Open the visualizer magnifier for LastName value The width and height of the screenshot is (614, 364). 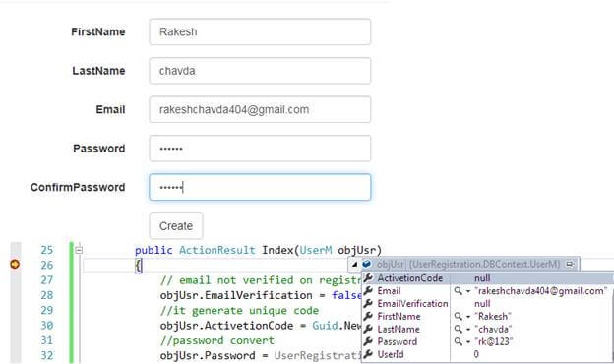458,329
